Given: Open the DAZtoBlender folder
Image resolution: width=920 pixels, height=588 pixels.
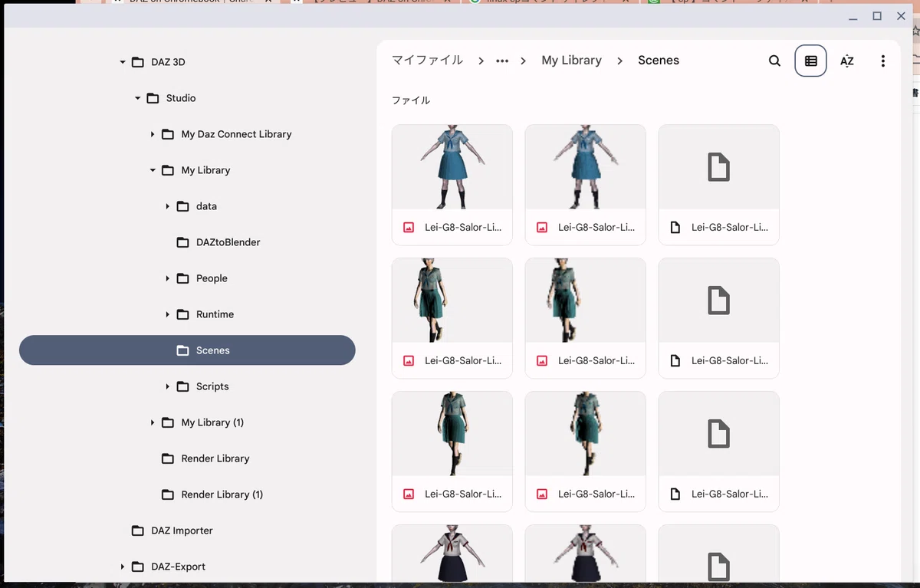Looking at the screenshot, I should (x=187, y=242).
